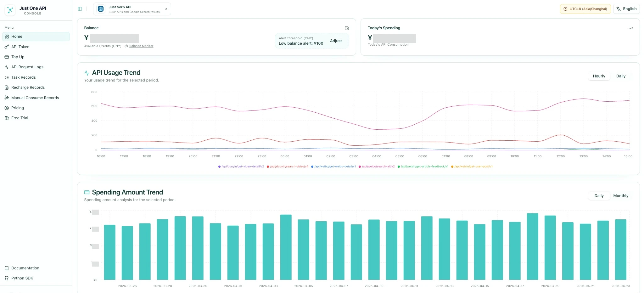Click the wallet icon in Balance card

pyautogui.click(x=347, y=28)
